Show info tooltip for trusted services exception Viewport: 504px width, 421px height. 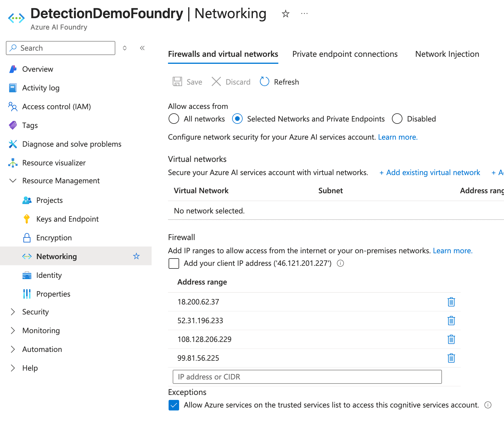point(488,405)
